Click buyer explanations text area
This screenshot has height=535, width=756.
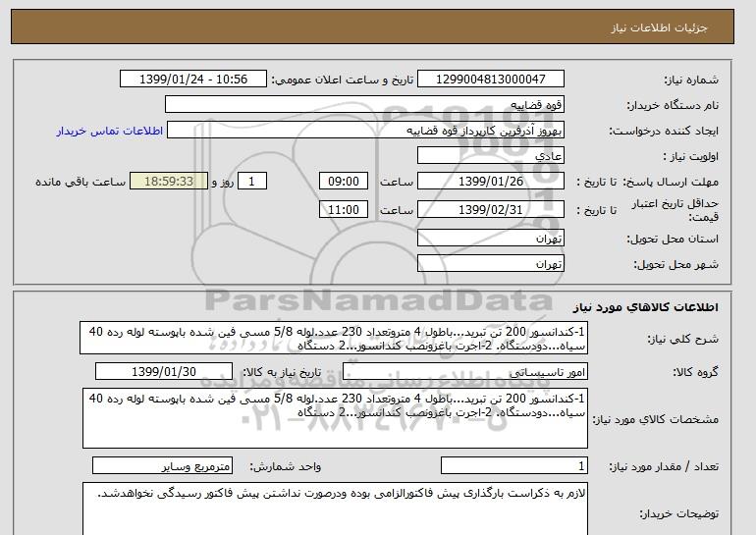click(x=335, y=508)
